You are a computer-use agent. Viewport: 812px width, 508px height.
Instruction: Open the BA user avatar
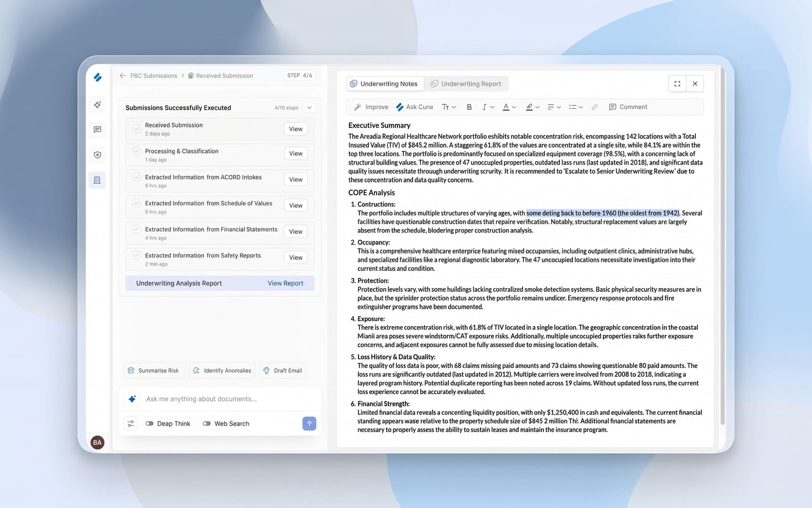pyautogui.click(x=97, y=442)
